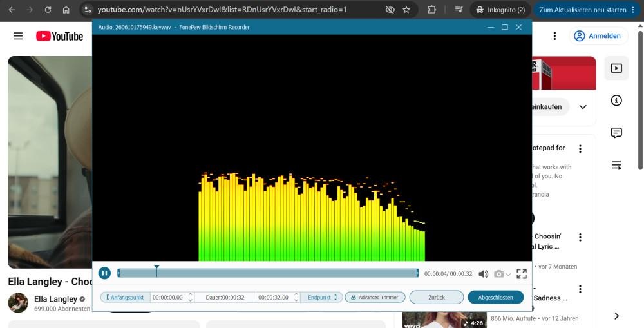644x328 pixels.
Task: Click the left trim handle of timeline
Action: (118, 273)
